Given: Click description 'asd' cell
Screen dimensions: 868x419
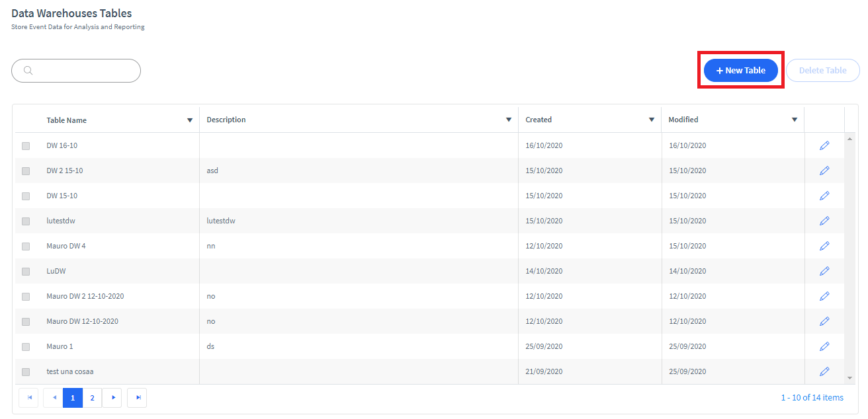Looking at the screenshot, I should coord(212,171).
